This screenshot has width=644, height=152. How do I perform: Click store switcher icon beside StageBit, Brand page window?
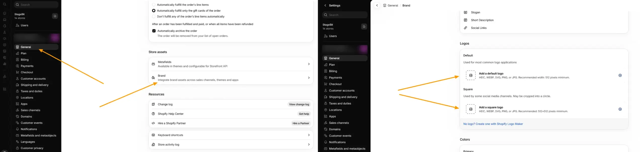[364, 27]
